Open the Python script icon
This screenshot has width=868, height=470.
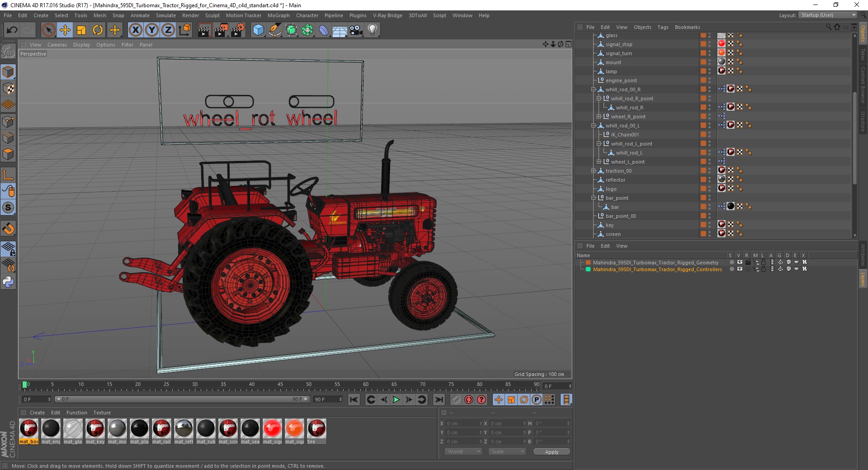(8, 282)
